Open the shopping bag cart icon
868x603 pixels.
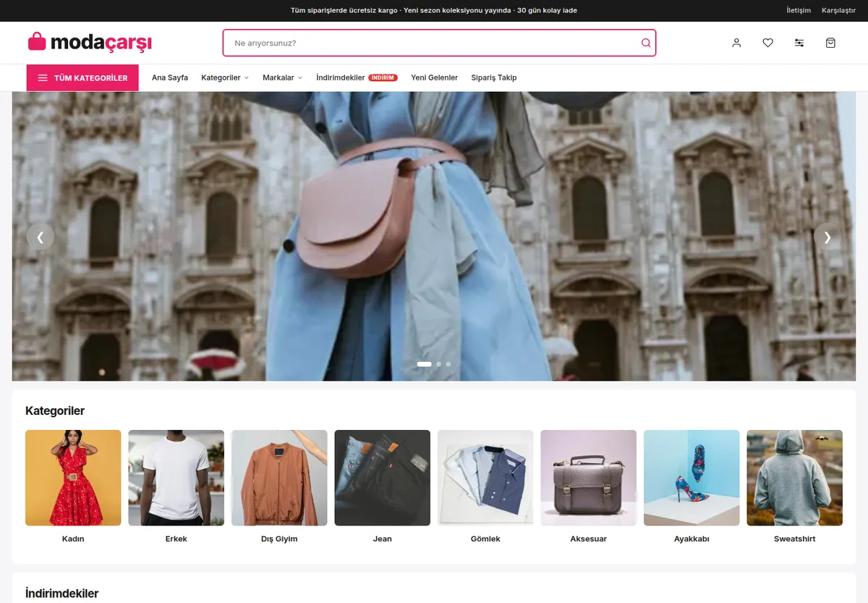click(x=830, y=43)
